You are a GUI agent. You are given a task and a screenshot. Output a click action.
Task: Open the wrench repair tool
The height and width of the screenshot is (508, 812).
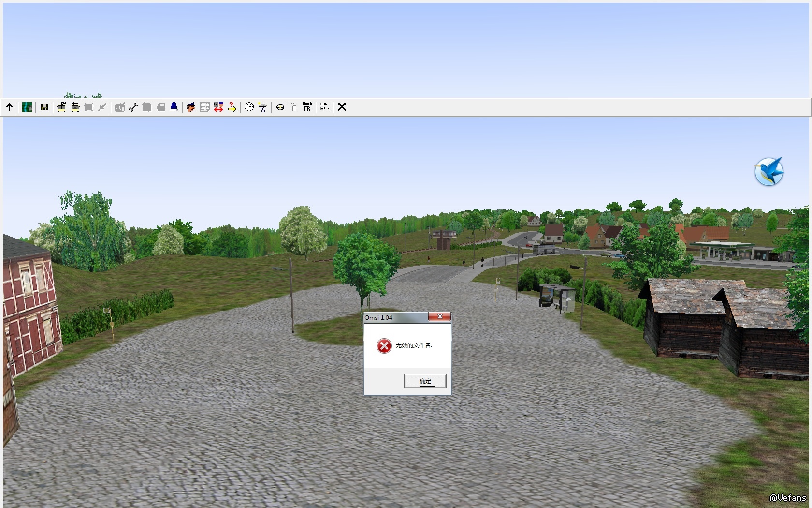point(133,107)
